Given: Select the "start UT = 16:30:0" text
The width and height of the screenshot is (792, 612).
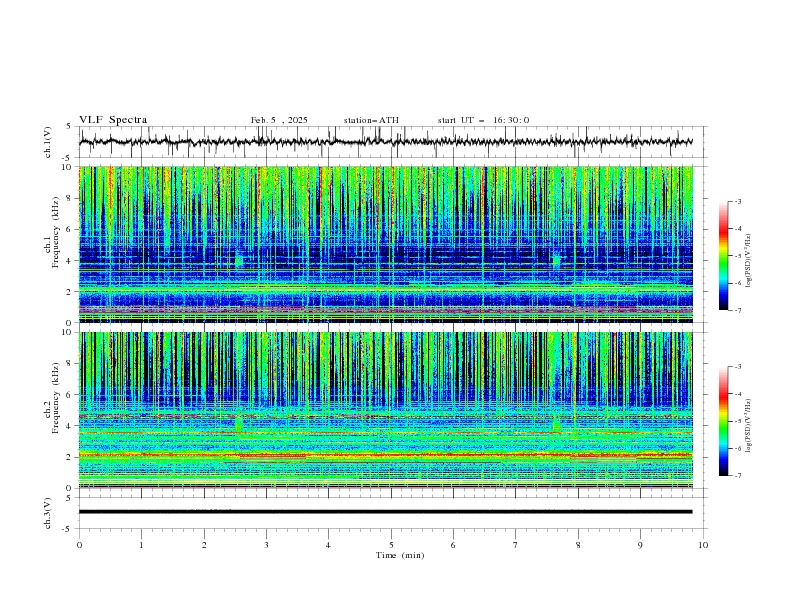Looking at the screenshot, I should pos(483,120).
